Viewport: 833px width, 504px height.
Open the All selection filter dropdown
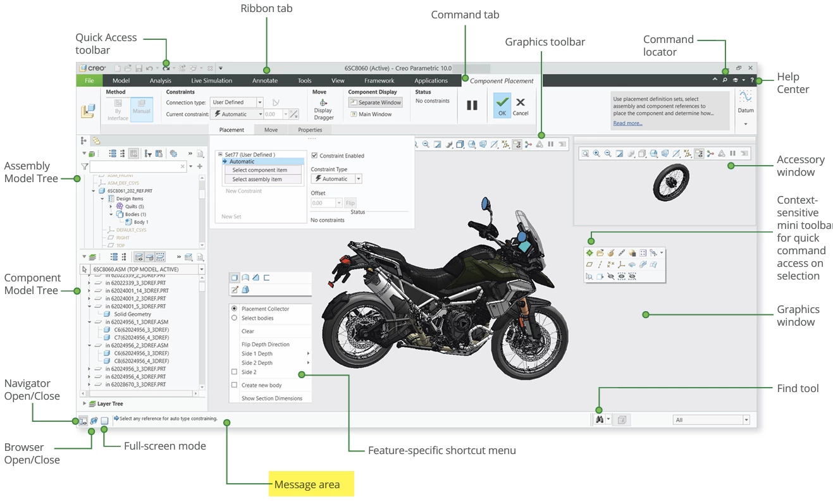click(x=711, y=420)
